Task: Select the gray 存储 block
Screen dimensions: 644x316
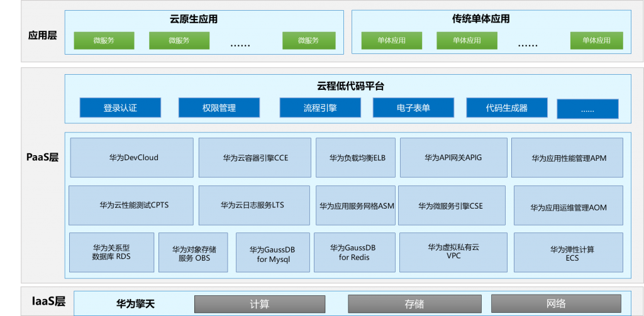Action: (414, 304)
